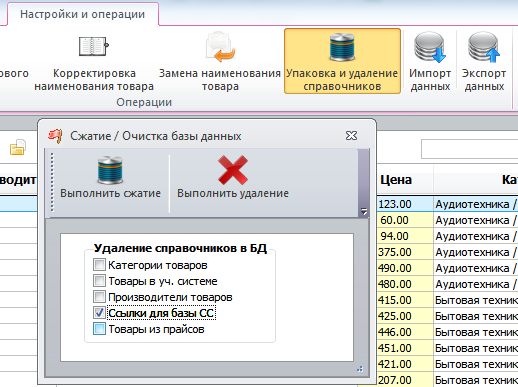Run Выполнить удаление (red X)
518x387 pixels.
pos(233,178)
